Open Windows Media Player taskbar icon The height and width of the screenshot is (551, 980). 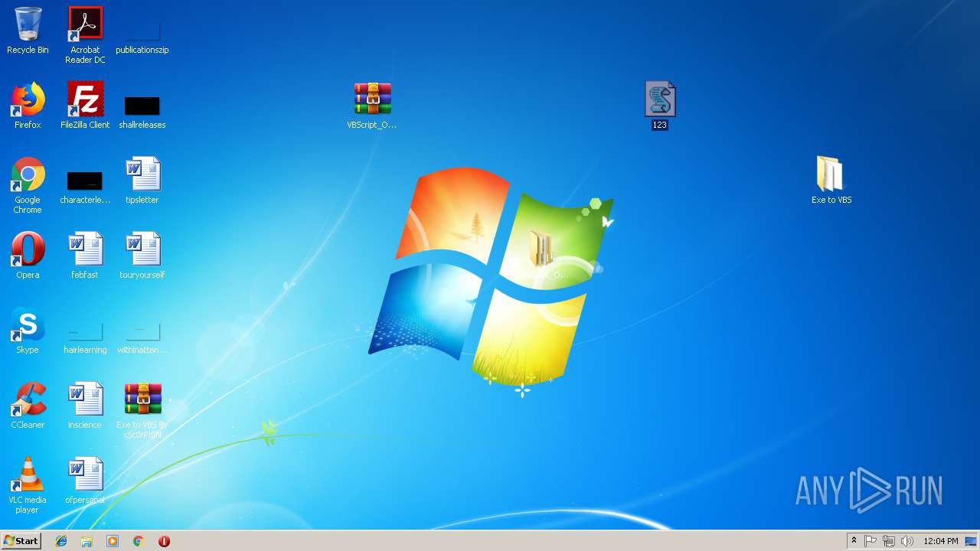click(x=113, y=541)
